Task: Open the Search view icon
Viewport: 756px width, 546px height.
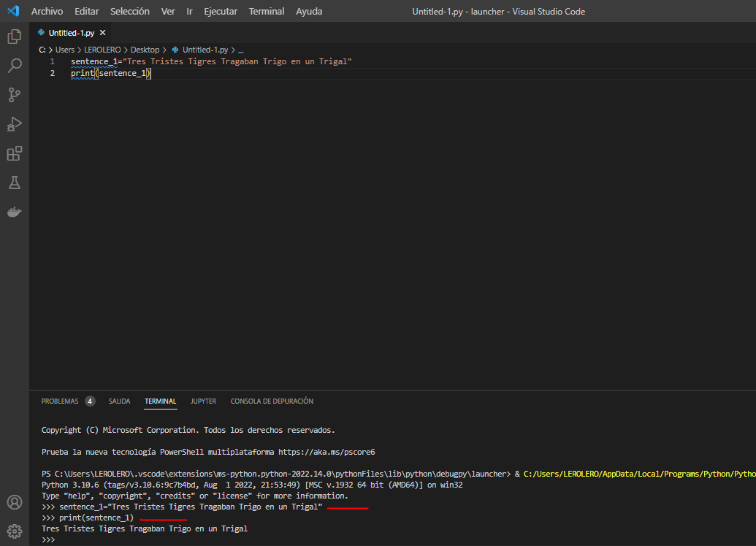Action: click(x=14, y=66)
